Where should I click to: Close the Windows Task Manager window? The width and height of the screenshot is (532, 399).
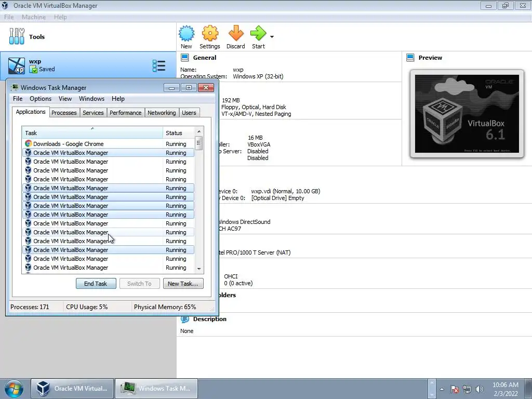pyautogui.click(x=206, y=88)
